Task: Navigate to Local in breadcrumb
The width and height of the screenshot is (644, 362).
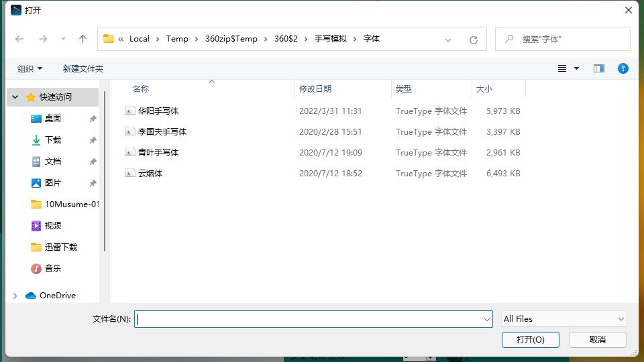Action: (140, 39)
